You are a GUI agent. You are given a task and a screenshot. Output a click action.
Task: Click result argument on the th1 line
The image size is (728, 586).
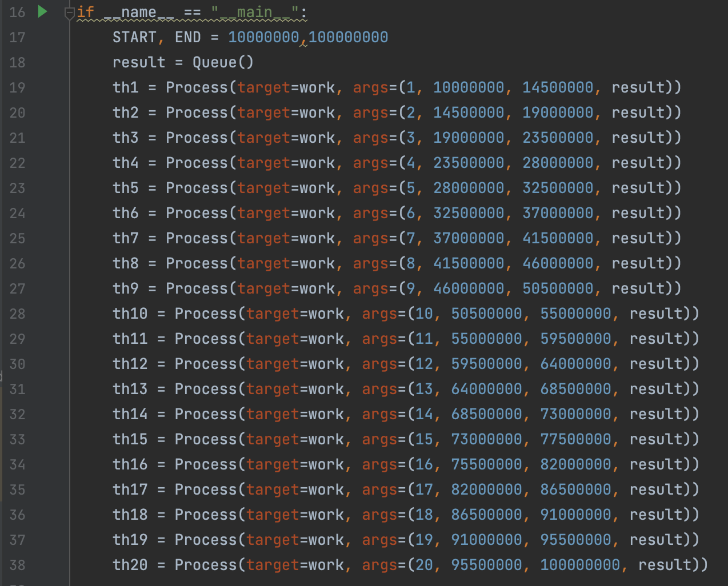(638, 88)
